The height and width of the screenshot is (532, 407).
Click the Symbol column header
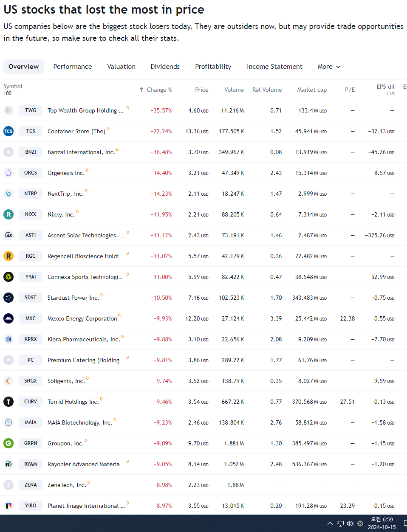13,86
